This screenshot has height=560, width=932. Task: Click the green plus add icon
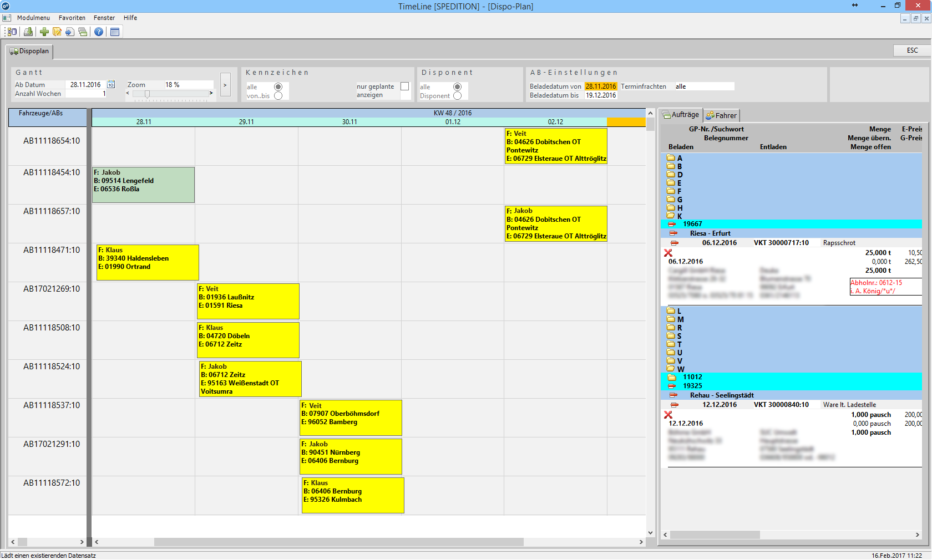pyautogui.click(x=44, y=32)
